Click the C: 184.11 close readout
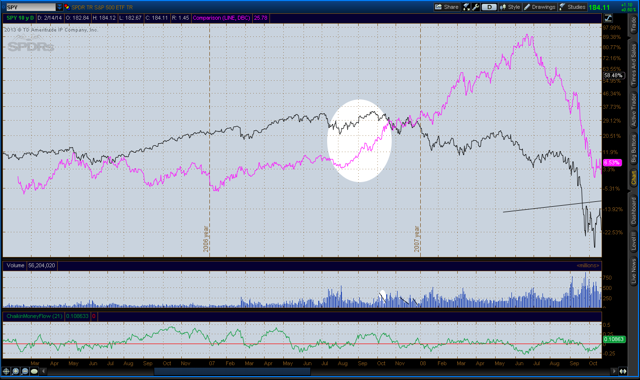Viewport: 640px width, 380px height. (x=157, y=18)
